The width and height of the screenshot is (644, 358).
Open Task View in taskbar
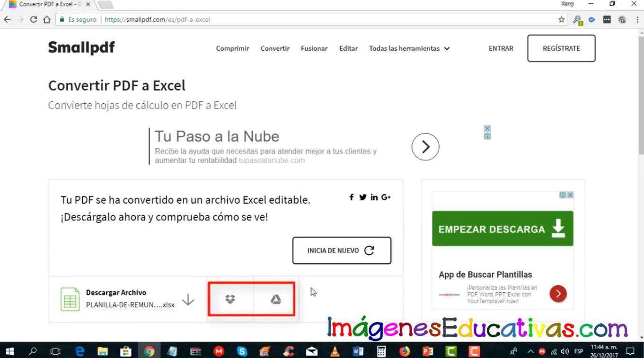55,351
